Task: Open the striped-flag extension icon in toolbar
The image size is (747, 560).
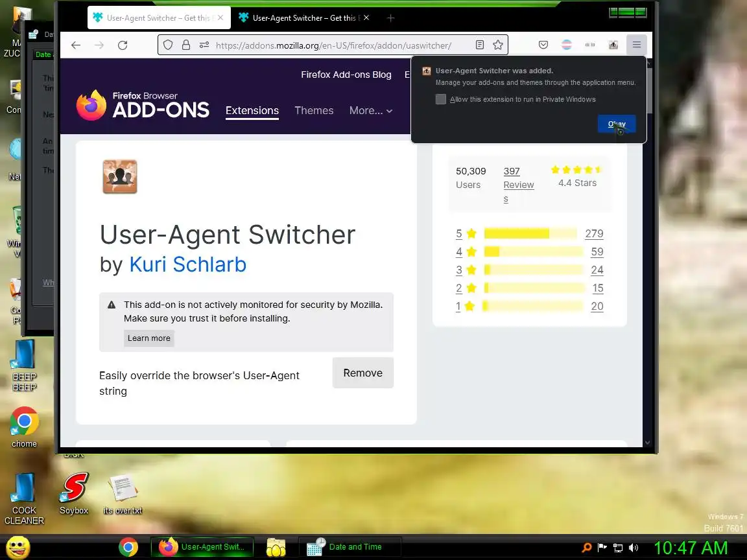Action: pos(567,45)
